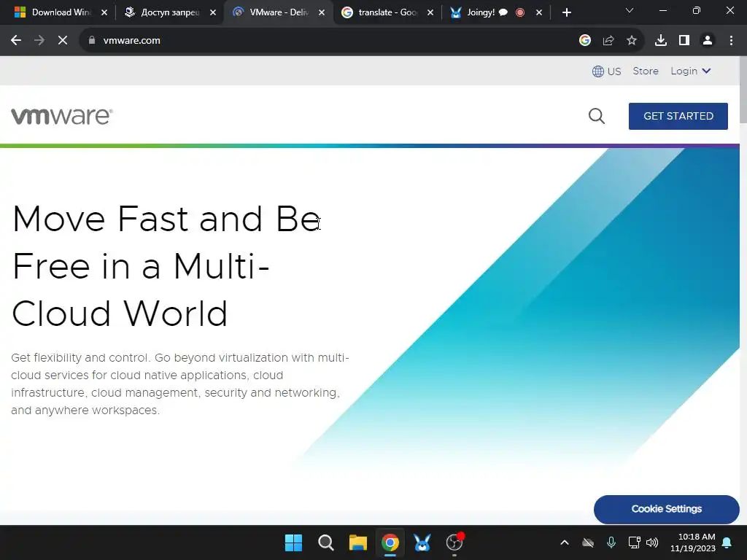
Task: Open the tab search chevron
Action: (x=630, y=10)
